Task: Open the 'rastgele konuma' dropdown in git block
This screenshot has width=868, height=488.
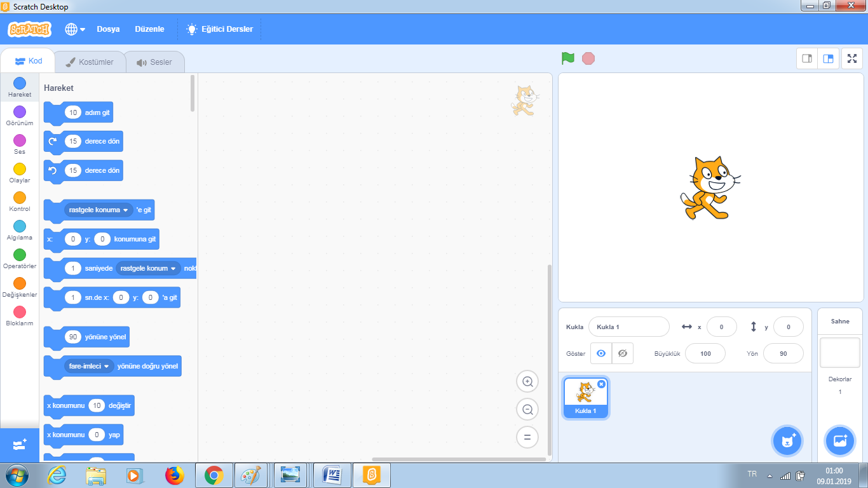Action: tap(98, 210)
